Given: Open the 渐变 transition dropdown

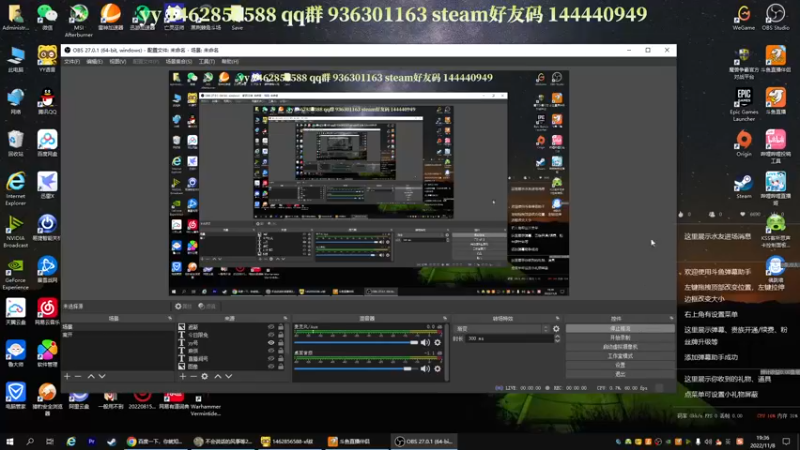Looking at the screenshot, I should point(502,329).
